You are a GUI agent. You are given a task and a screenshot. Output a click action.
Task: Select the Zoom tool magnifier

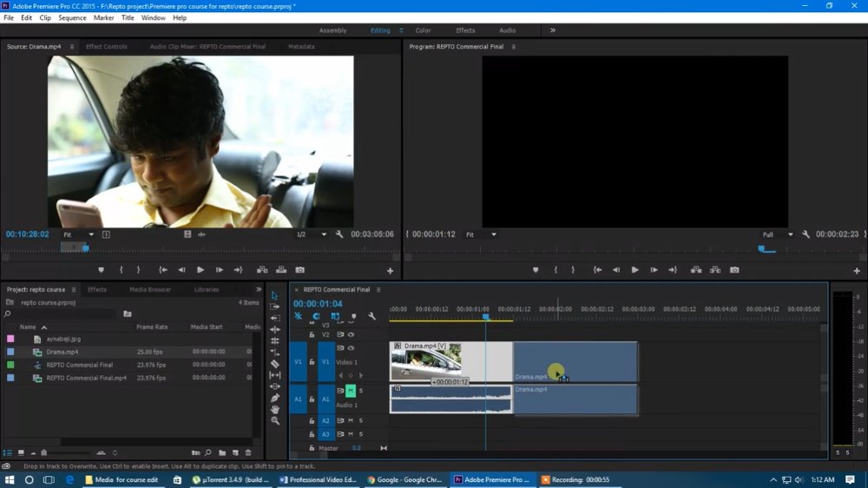click(x=274, y=421)
